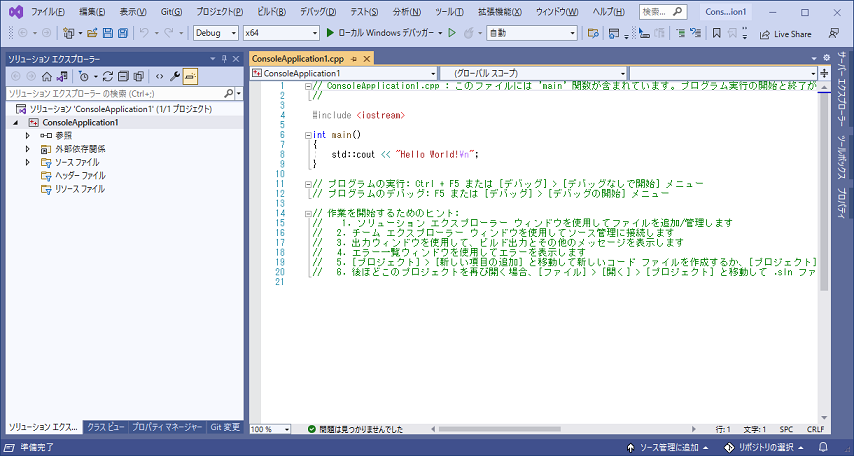Open the x64 platform dropdown
This screenshot has width=854, height=456.
coord(281,33)
